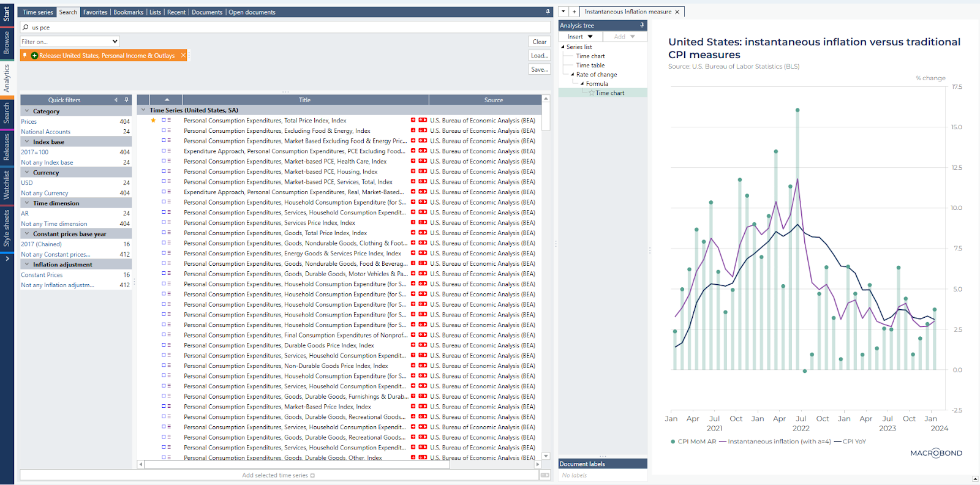The image size is (980, 485).
Task: Collapse the Category quick filter group
Action: coord(27,111)
